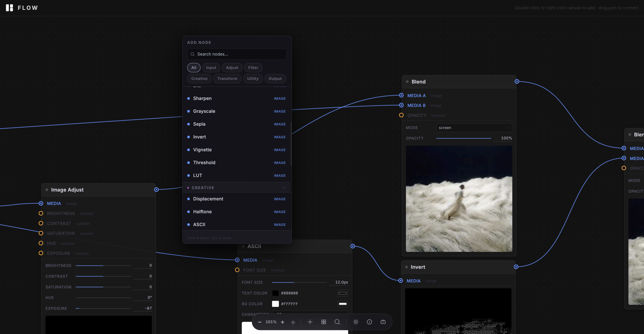Open the Blend MODE dropdown set to screen

point(474,128)
